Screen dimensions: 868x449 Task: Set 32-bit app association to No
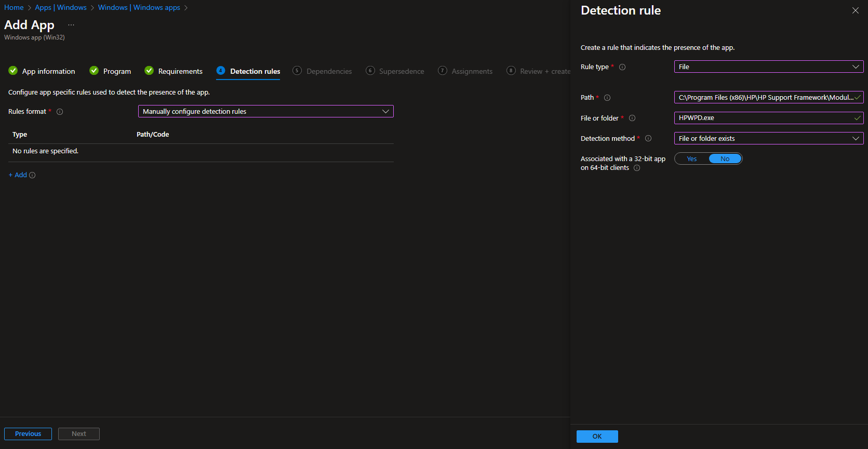tap(725, 159)
